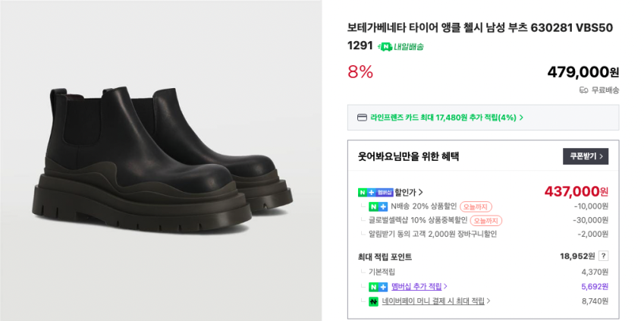
Task: Click the credit card icon in the banner
Action: pyautogui.click(x=362, y=118)
